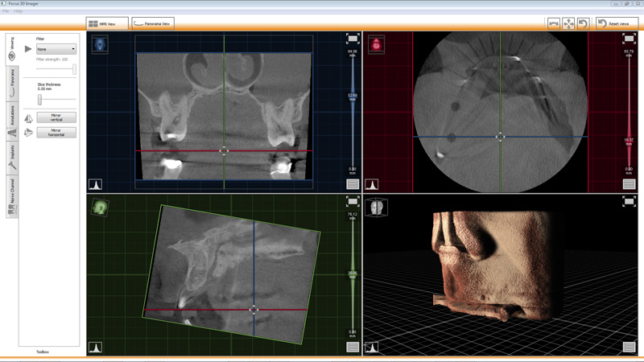Maximize the 3D rendering view panel
This screenshot has width=644, height=362.
(x=630, y=202)
